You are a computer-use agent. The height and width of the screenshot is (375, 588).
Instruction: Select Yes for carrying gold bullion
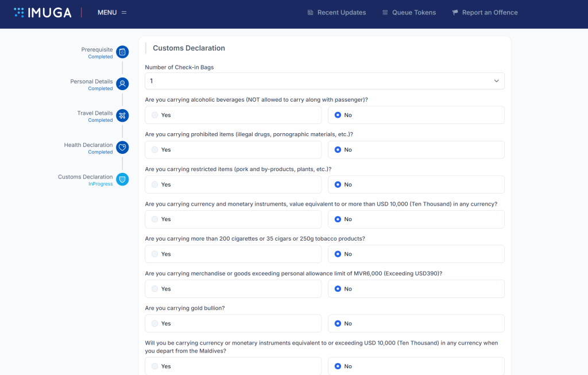[x=233, y=323]
